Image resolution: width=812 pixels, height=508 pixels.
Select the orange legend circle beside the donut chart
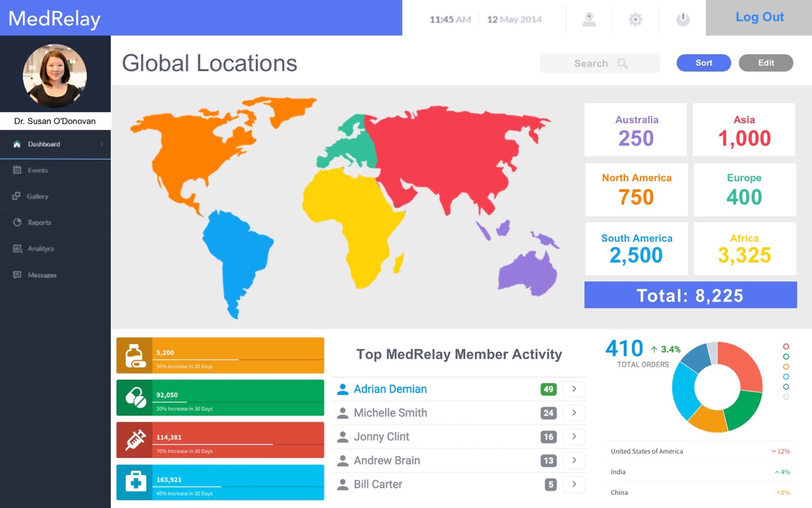click(x=786, y=367)
